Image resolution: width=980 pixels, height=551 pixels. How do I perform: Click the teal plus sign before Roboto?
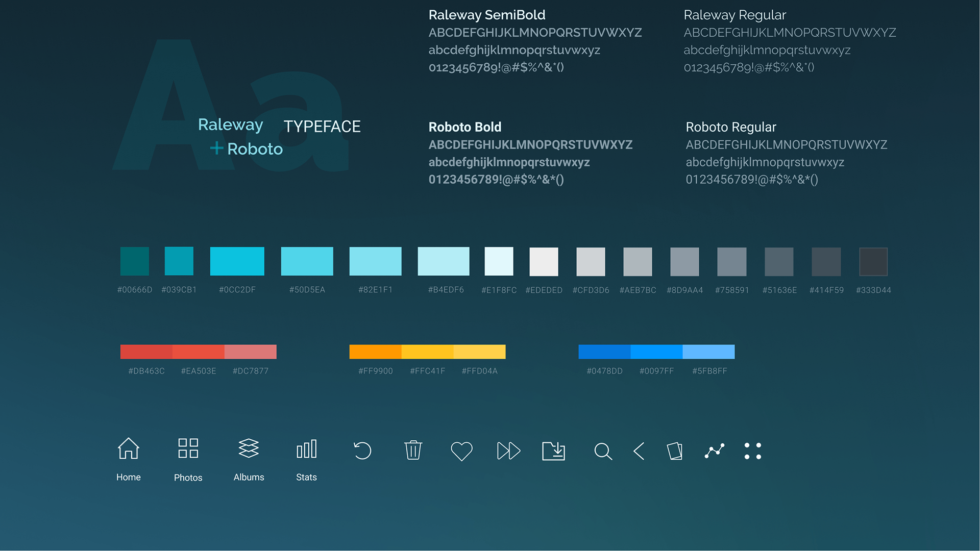point(216,148)
